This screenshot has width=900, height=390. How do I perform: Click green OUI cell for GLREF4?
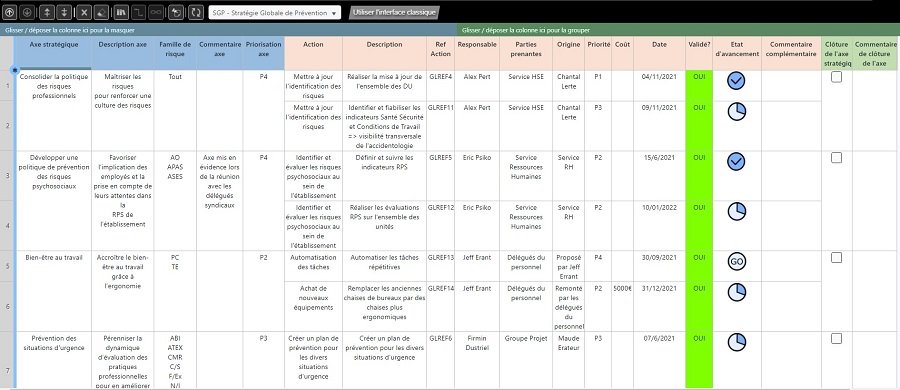click(699, 85)
